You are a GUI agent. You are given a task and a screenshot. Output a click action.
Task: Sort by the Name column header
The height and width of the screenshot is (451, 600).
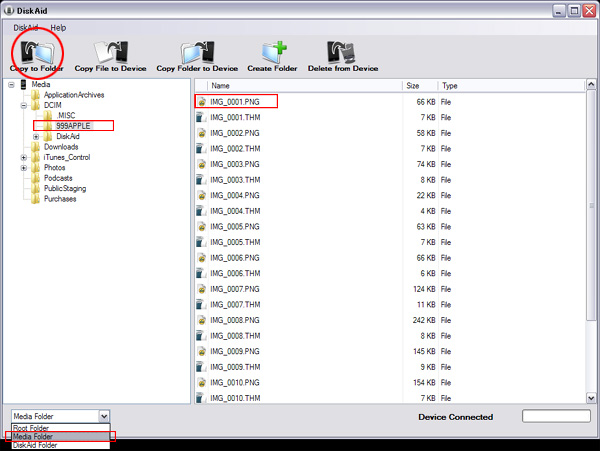tap(305, 86)
